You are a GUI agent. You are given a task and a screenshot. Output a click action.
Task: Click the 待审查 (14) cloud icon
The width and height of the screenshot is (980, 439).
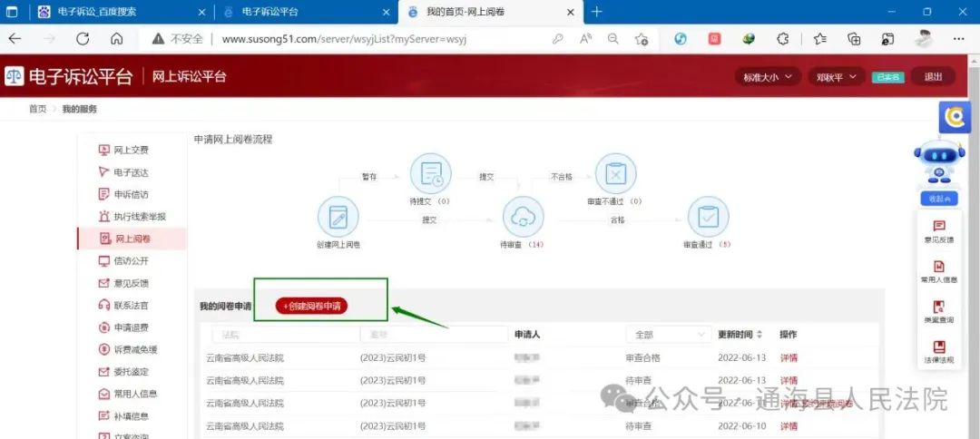point(524,217)
